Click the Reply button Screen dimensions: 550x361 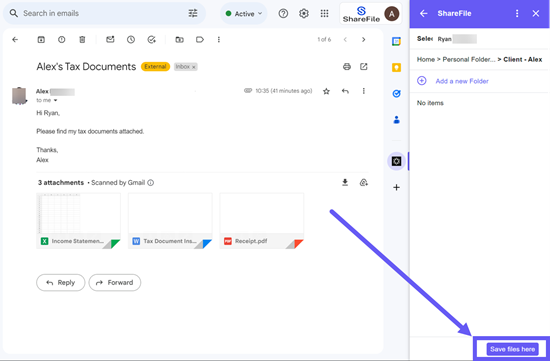click(61, 282)
